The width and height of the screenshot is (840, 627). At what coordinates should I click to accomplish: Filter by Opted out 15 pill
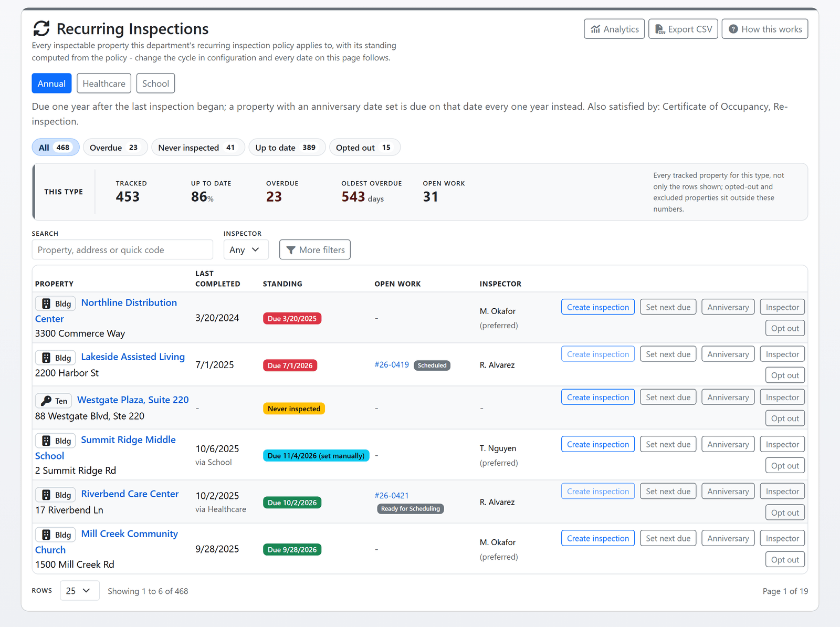(x=365, y=148)
